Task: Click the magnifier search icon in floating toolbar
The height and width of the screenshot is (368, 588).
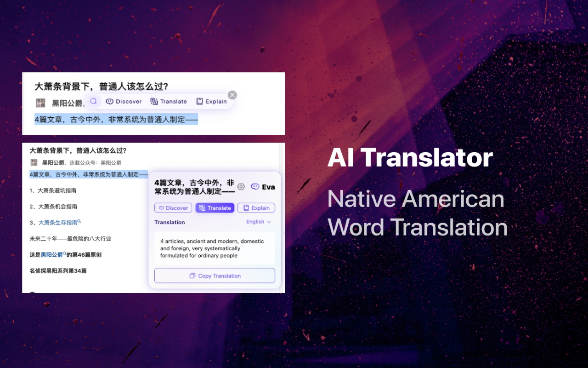Action: [94, 101]
